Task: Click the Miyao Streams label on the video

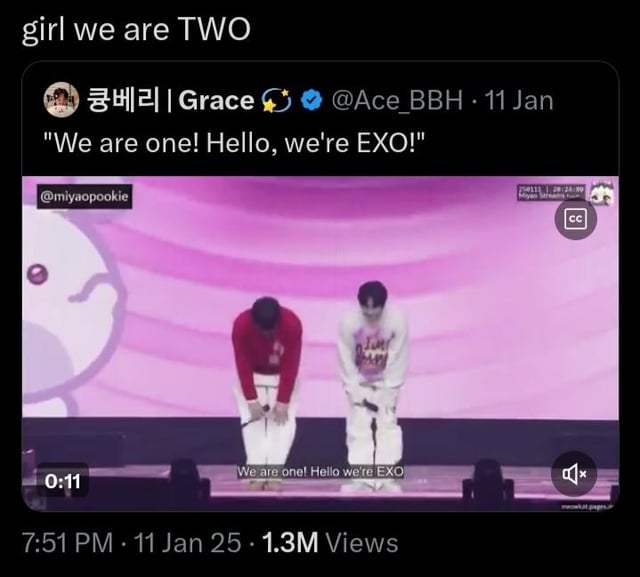Action: (551, 193)
